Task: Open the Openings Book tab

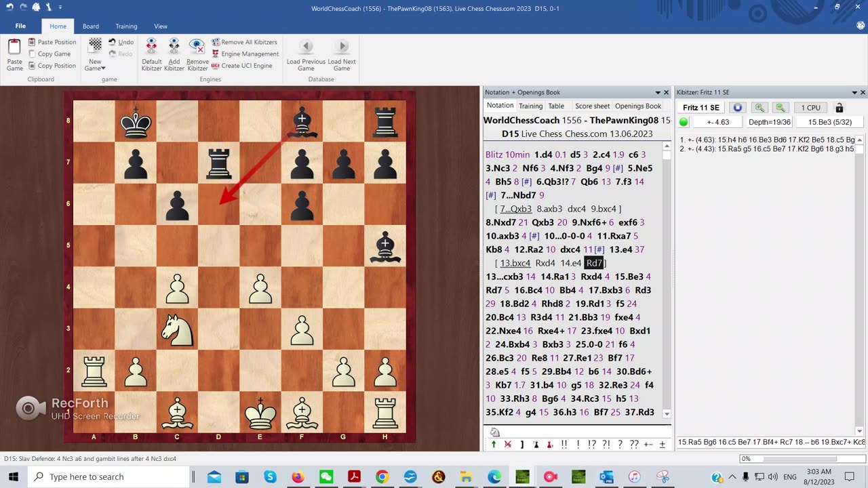Action: point(637,106)
